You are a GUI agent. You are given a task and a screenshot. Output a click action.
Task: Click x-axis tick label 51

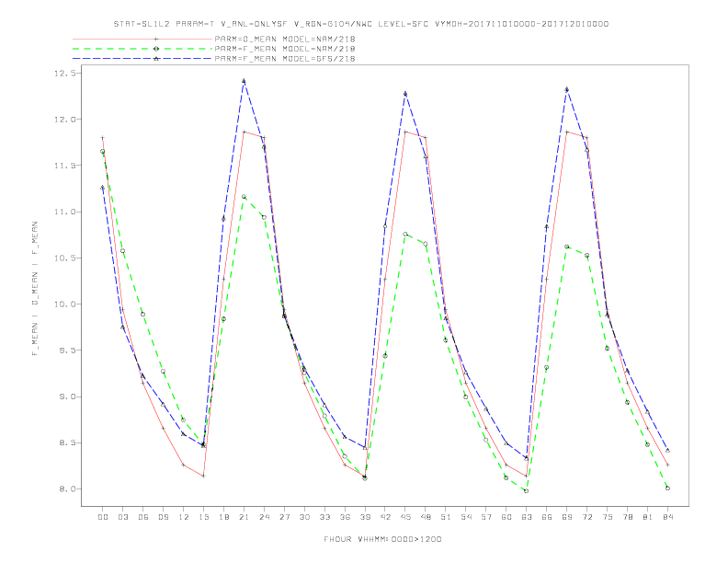(x=446, y=517)
